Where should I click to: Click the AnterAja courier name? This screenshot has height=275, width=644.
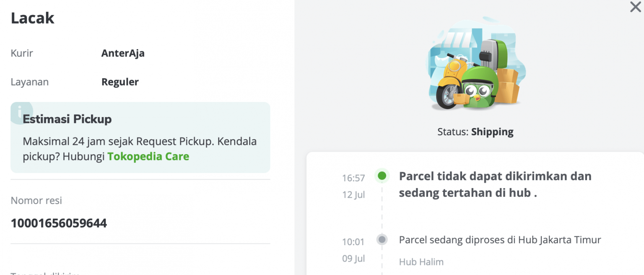point(123,53)
